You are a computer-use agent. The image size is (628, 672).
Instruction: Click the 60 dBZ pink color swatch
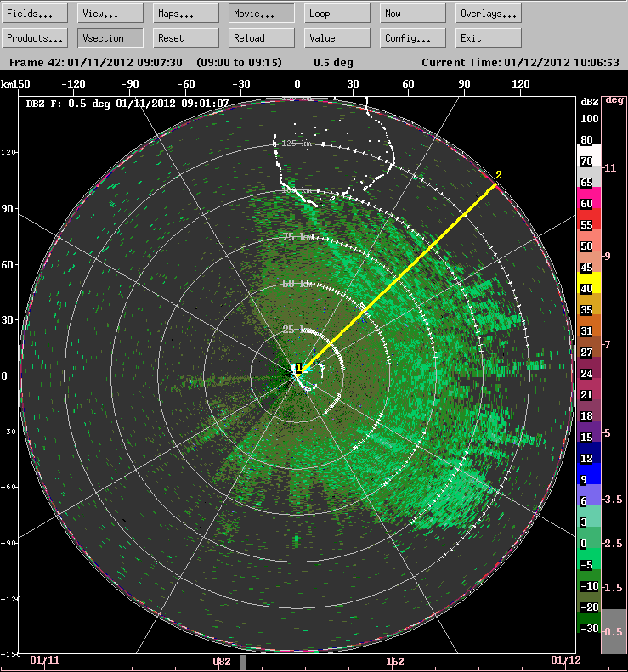(x=589, y=198)
